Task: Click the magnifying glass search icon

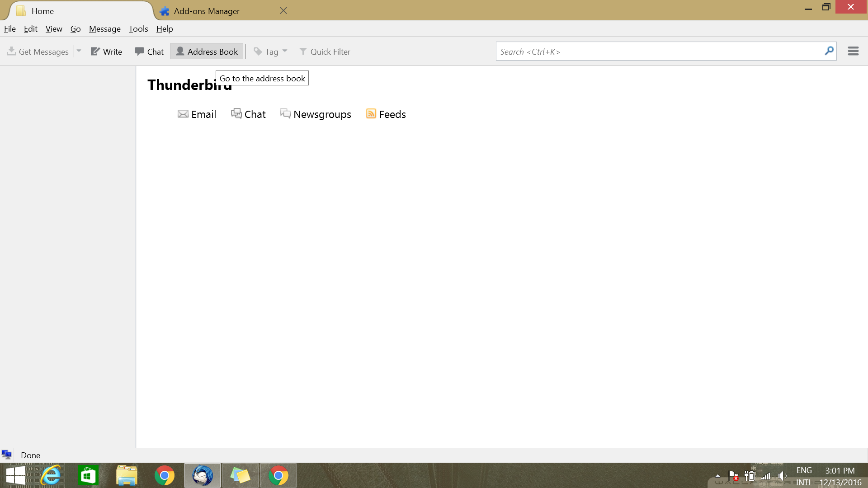Action: pos(829,51)
